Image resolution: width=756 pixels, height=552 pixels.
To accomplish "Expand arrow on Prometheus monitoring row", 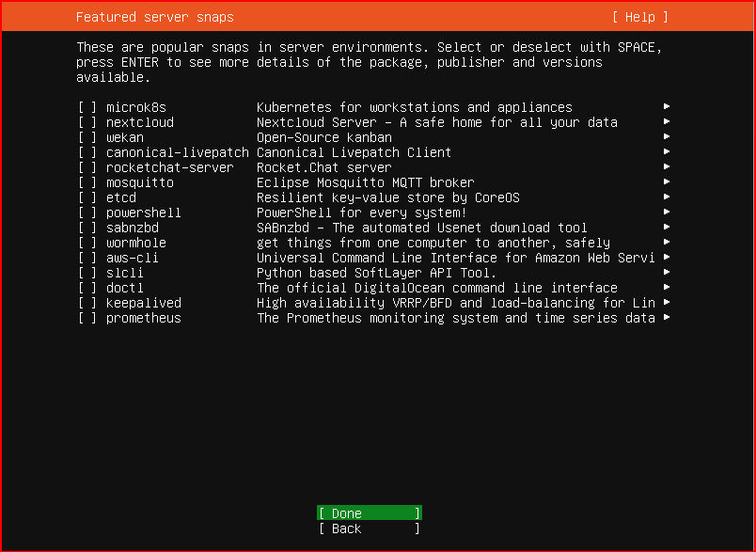I will [667, 317].
